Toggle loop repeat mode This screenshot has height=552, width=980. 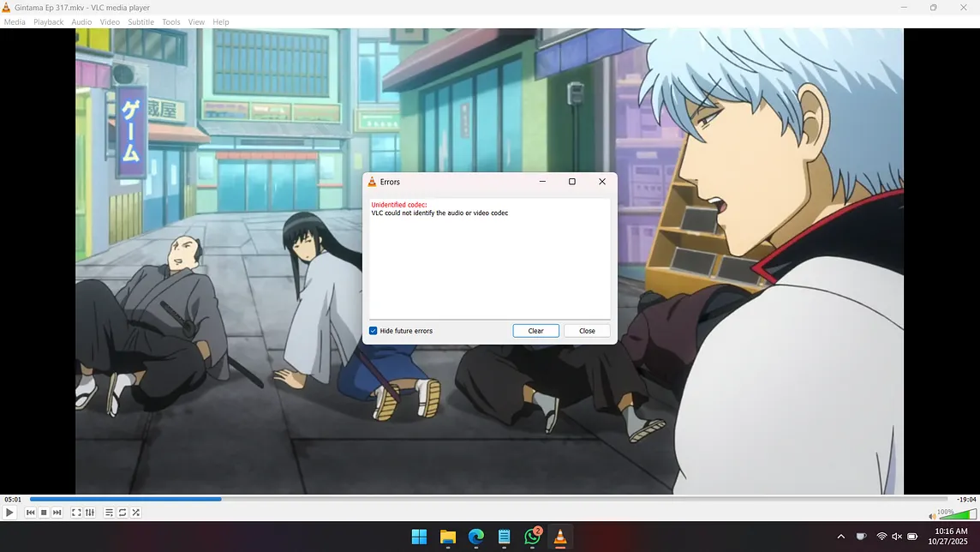pyautogui.click(x=122, y=513)
